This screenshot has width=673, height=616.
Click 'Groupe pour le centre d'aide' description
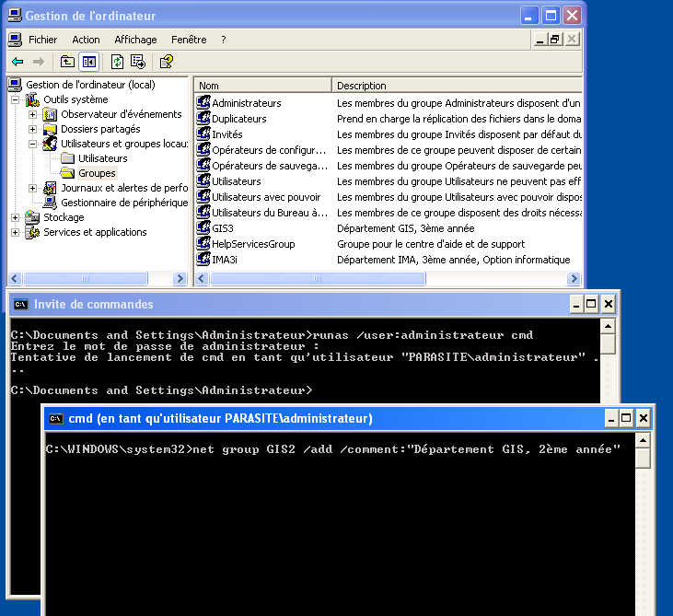point(431,244)
